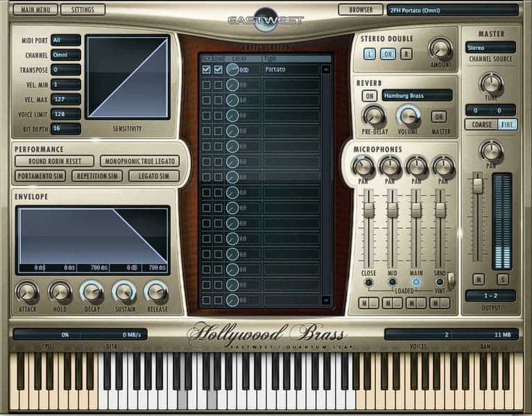
Task: Click the Round Robin Reset button
Action: click(55, 161)
